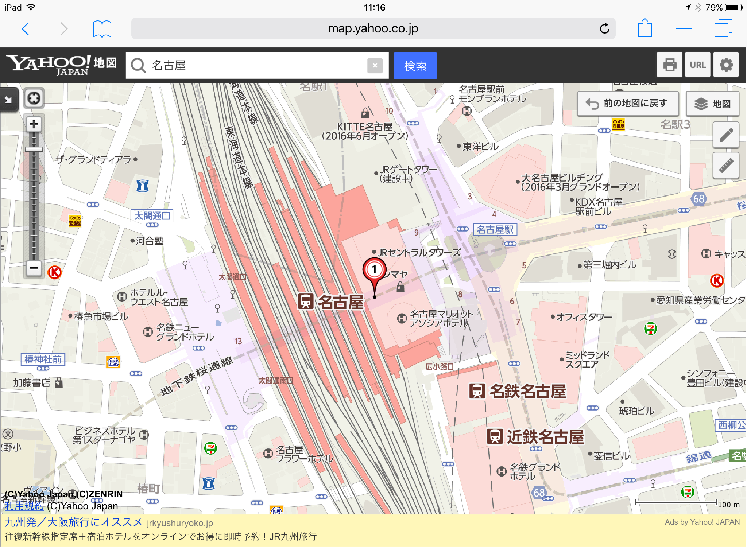Click 大名古屋ビルヂング label
The height and width of the screenshot is (560, 747).
tap(580, 182)
